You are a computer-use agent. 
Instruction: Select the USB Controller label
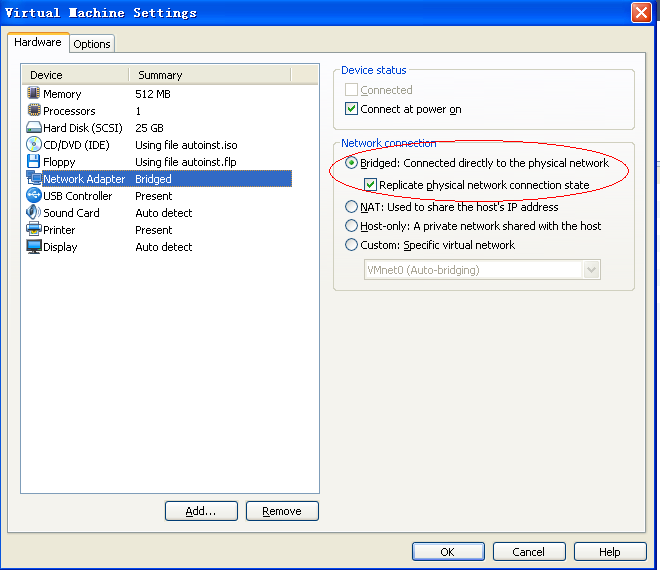click(x=78, y=196)
